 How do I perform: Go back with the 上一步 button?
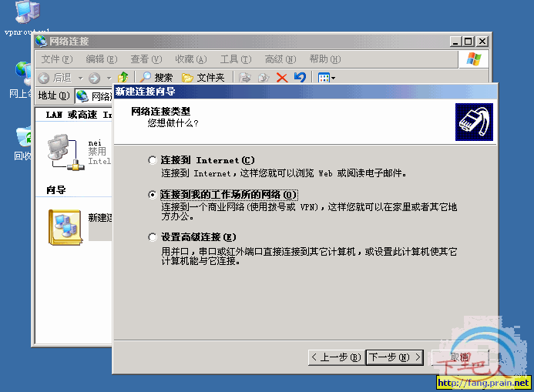(x=335, y=357)
